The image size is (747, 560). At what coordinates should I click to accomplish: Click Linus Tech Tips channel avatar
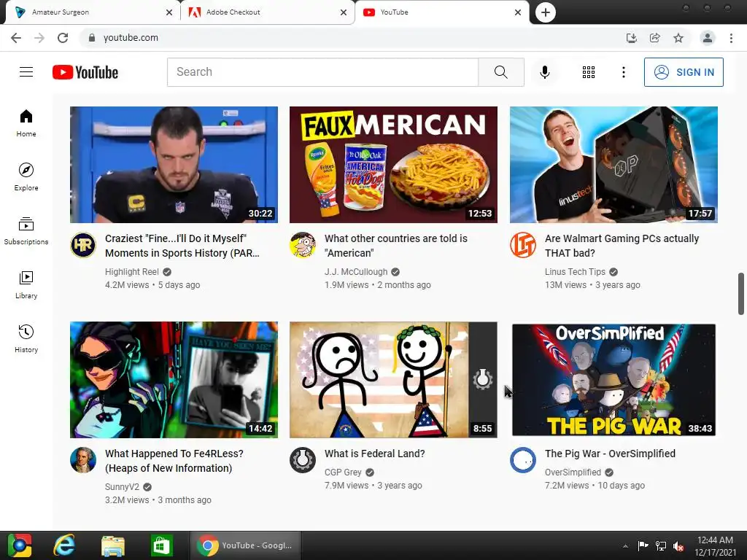pos(522,245)
